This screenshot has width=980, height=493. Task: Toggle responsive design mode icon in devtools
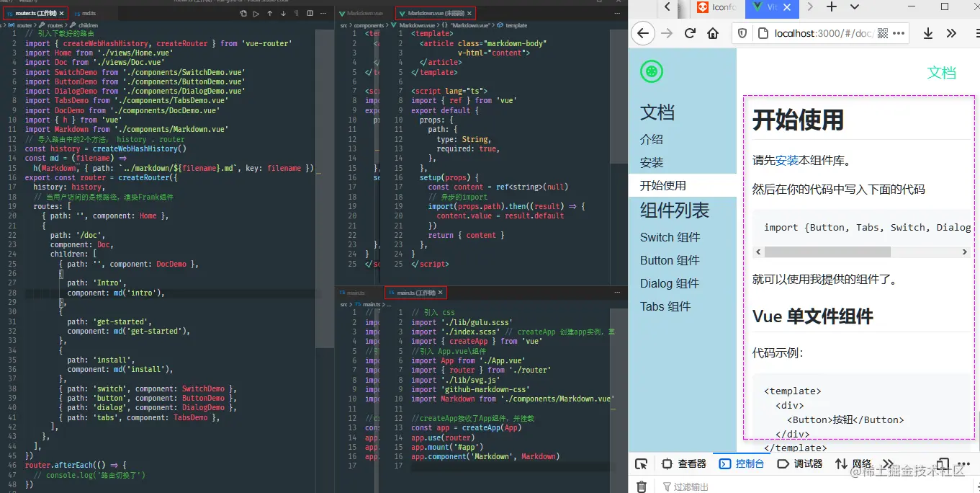pos(943,464)
